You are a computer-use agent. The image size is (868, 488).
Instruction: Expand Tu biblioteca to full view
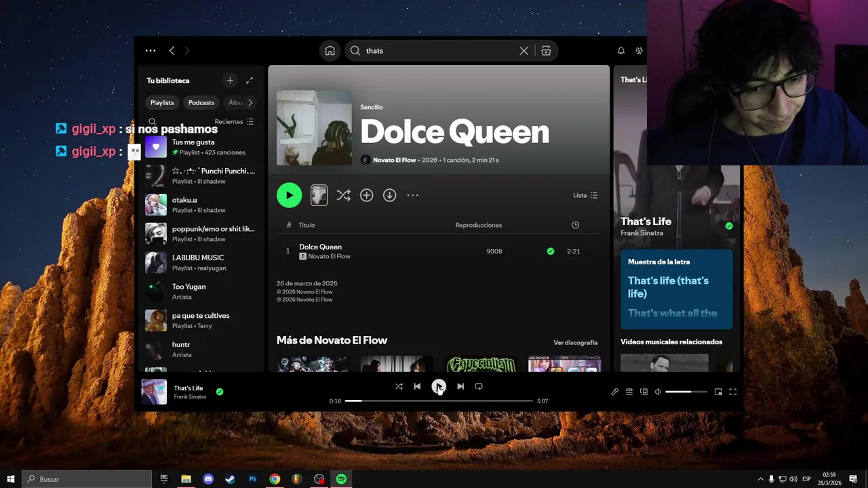click(x=250, y=81)
